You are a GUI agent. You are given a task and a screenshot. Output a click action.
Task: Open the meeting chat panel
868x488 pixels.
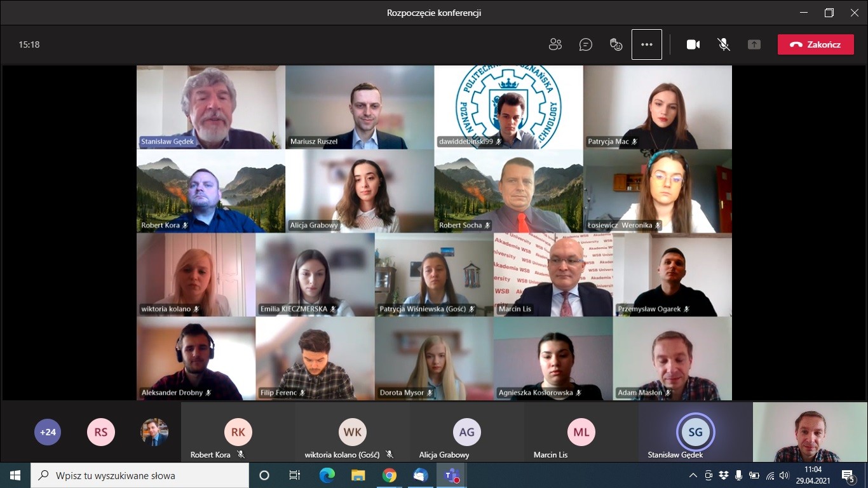585,44
